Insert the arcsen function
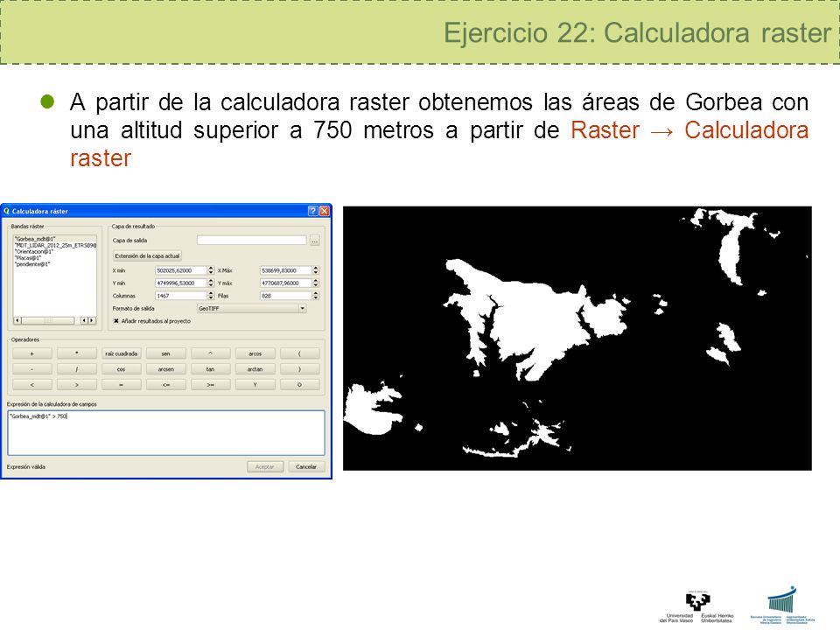This screenshot has width=840, height=630. 165,369
